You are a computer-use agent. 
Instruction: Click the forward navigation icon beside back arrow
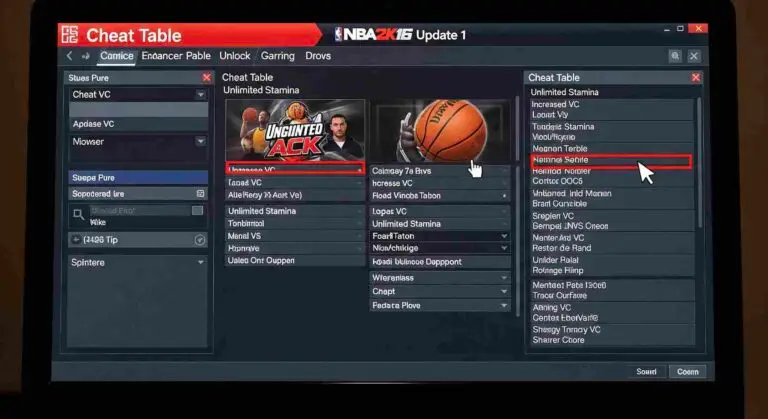pos(86,56)
